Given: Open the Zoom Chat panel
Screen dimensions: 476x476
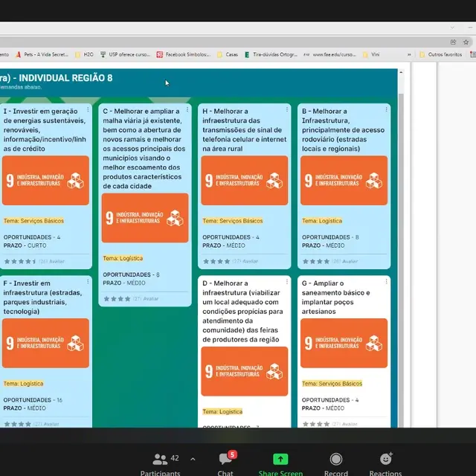Looking at the screenshot, I should (225, 463).
